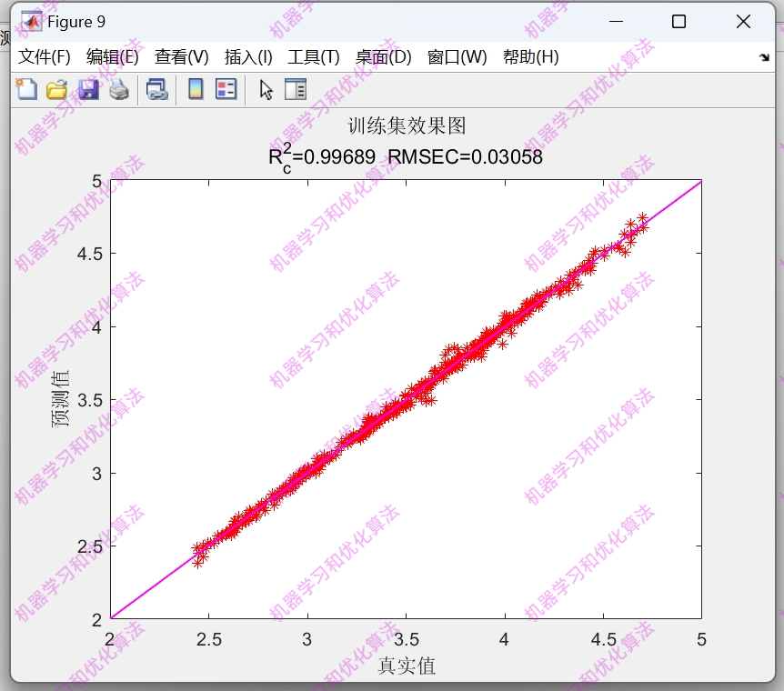Open the 工具(T) menu
The height and width of the screenshot is (691, 784).
(x=314, y=57)
